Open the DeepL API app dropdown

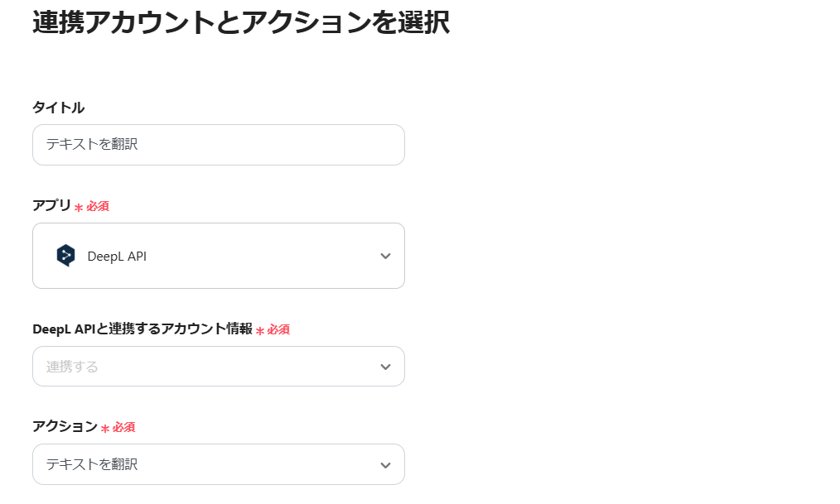click(x=219, y=256)
